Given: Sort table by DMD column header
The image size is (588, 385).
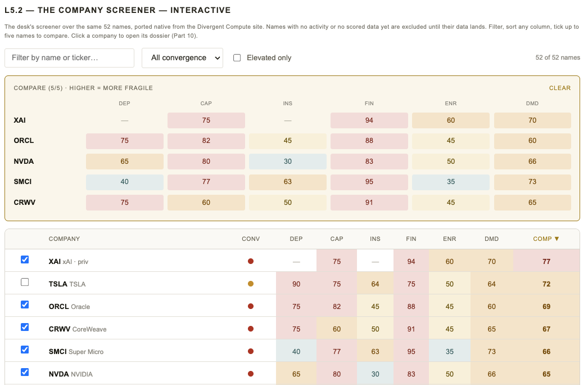Looking at the screenshot, I should tap(491, 239).
